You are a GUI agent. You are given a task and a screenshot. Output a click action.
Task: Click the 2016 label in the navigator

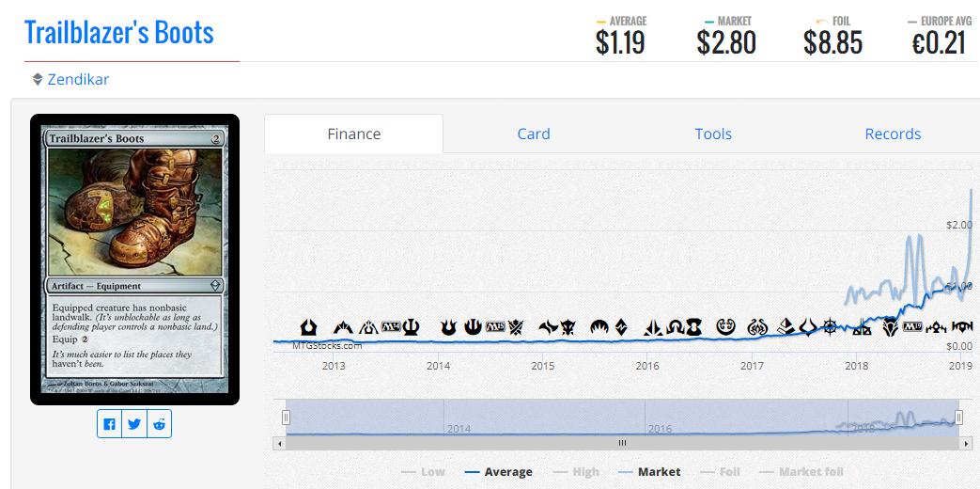click(660, 429)
